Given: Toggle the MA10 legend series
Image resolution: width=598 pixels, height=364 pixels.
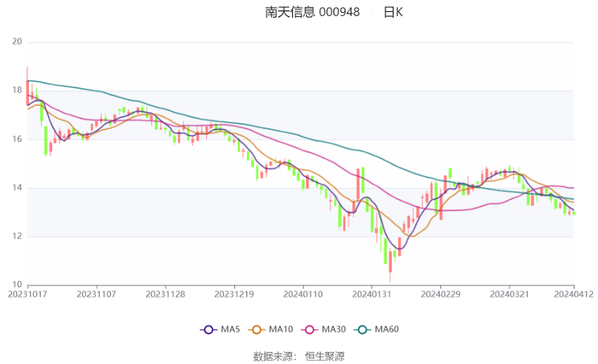Looking at the screenshot, I should 270,329.
